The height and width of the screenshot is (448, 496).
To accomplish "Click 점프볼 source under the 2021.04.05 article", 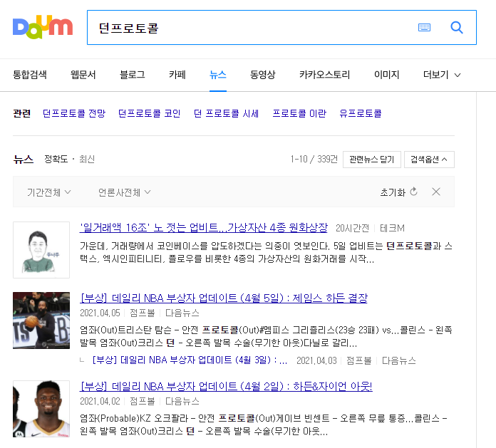I will [143, 313].
